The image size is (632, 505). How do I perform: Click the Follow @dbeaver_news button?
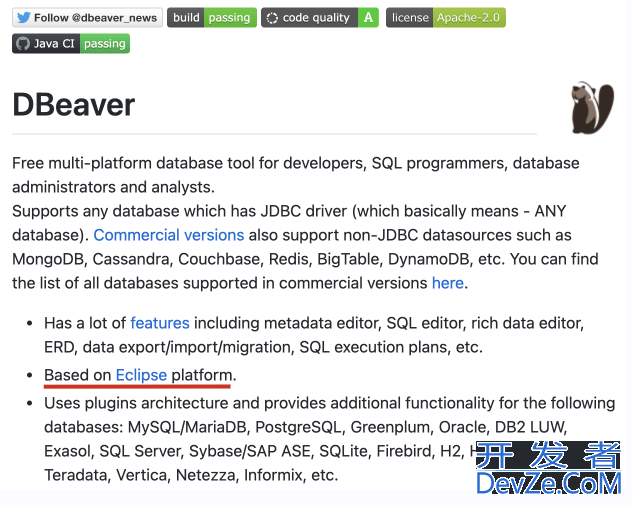[x=87, y=18]
